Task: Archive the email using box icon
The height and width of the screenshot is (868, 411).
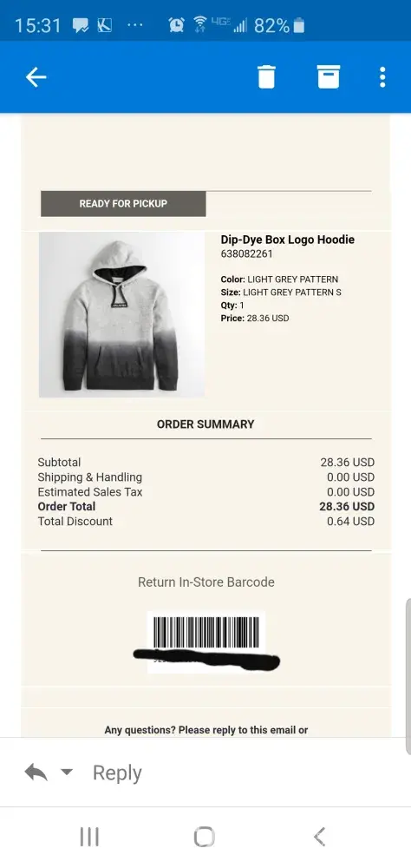Action: 329,77
